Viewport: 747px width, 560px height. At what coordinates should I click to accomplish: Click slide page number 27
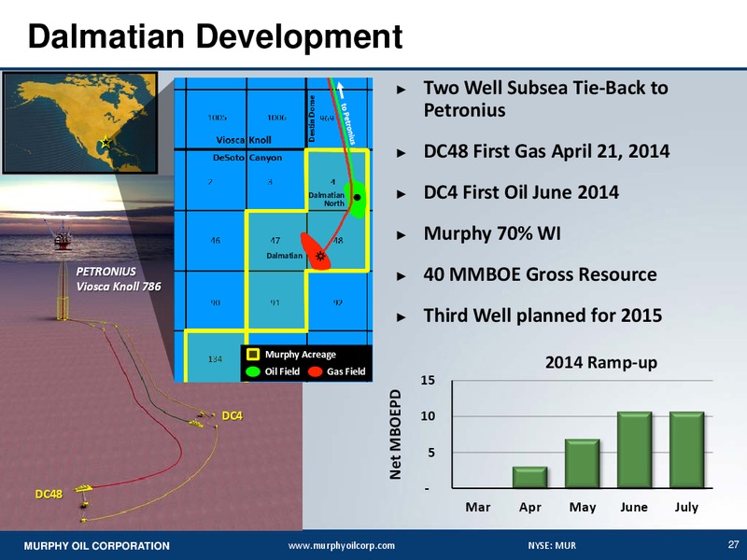pyautogui.click(x=733, y=544)
